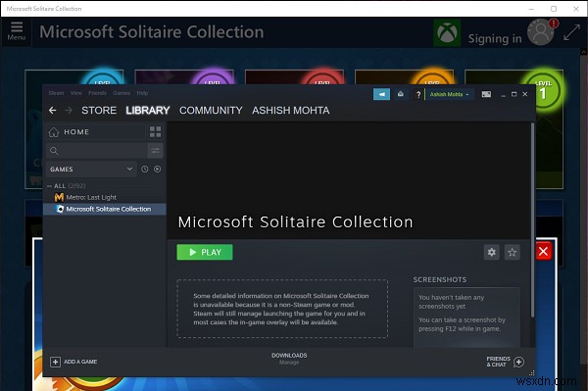The height and width of the screenshot is (391, 588).
Task: Go back with Steam back arrow
Action: (x=53, y=110)
